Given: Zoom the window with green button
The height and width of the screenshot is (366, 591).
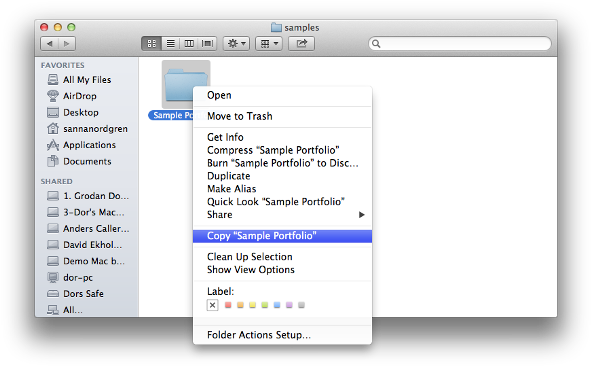Looking at the screenshot, I should pos(71,27).
